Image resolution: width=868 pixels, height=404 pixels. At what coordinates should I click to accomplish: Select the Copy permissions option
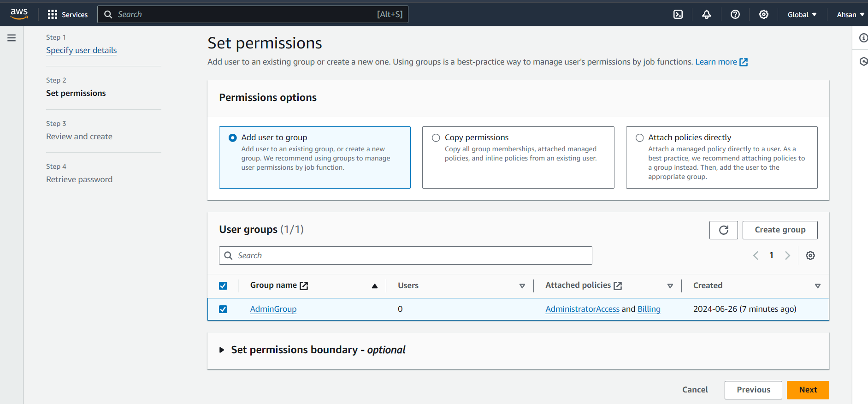436,138
